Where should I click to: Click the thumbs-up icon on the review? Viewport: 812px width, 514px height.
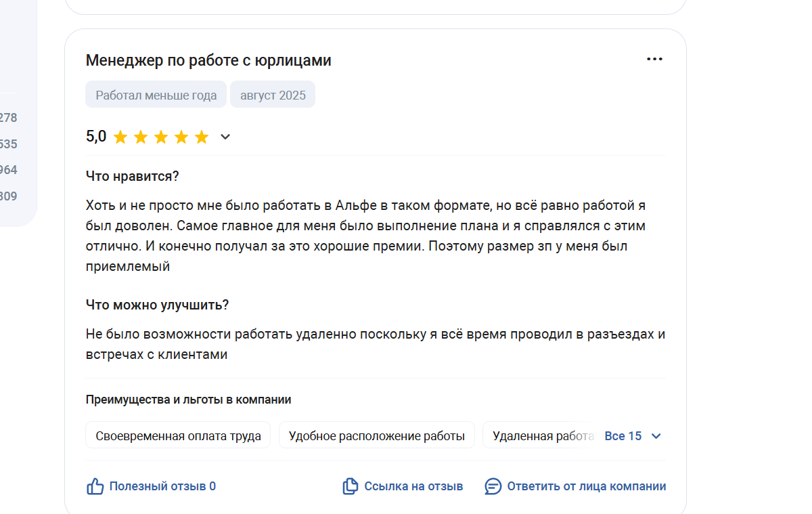(x=95, y=486)
